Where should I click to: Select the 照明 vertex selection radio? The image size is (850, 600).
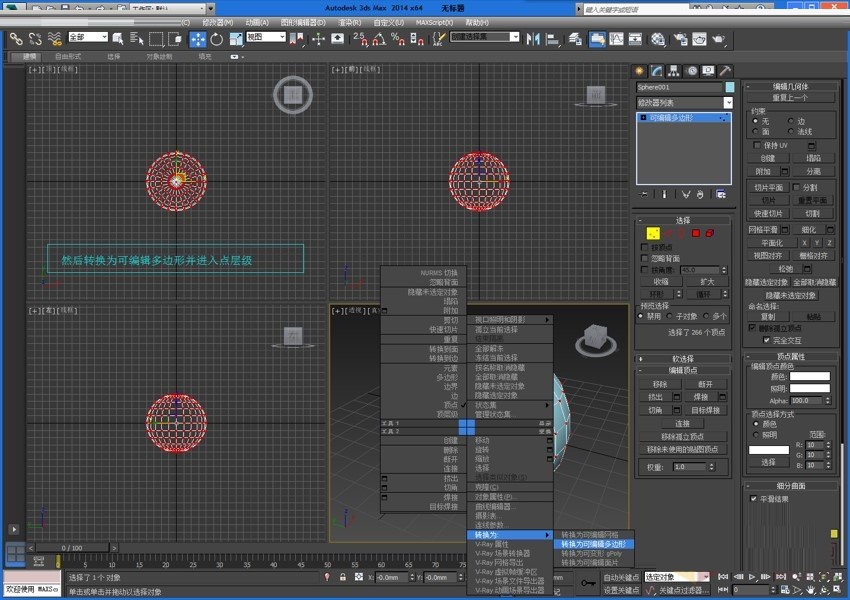(756, 435)
